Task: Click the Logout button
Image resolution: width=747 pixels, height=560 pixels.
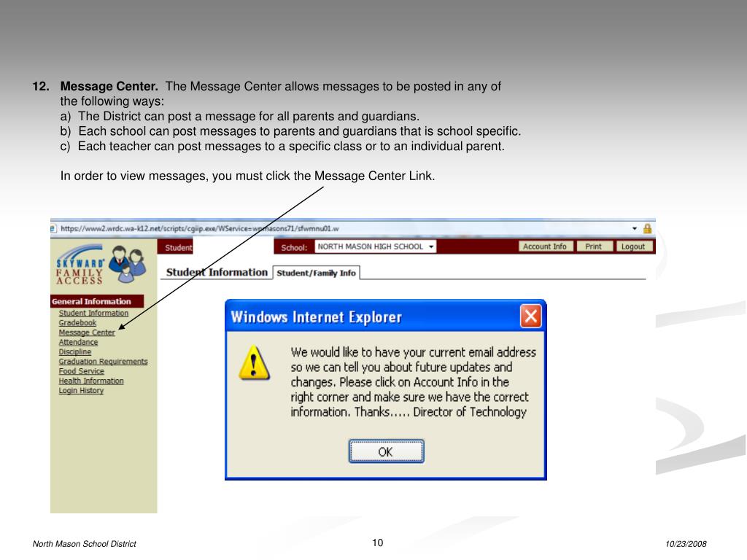Action: pyautogui.click(x=633, y=246)
